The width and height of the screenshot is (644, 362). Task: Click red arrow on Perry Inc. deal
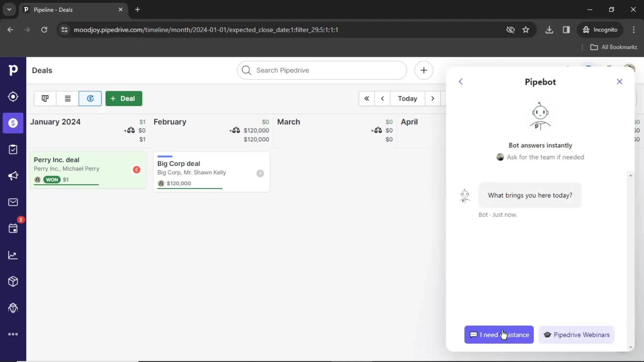137,170
